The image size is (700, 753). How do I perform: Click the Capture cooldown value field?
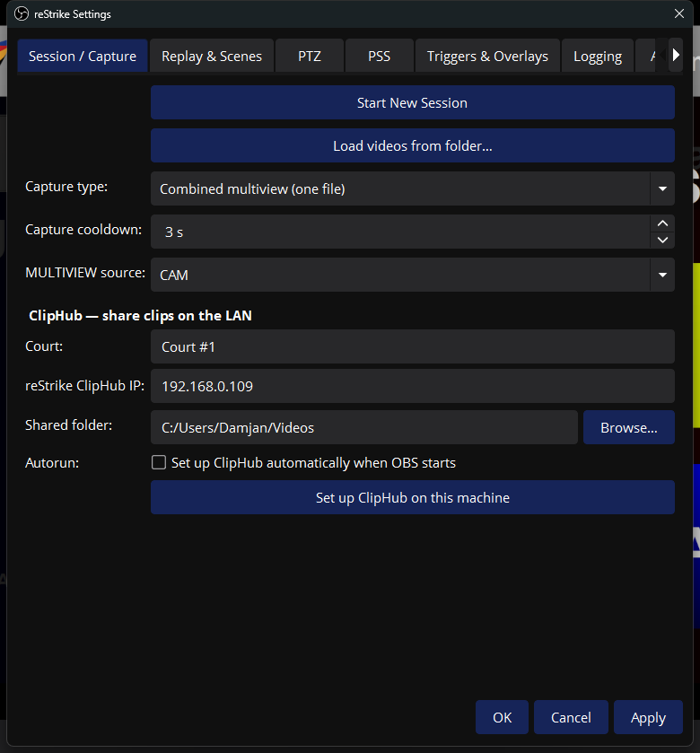400,232
